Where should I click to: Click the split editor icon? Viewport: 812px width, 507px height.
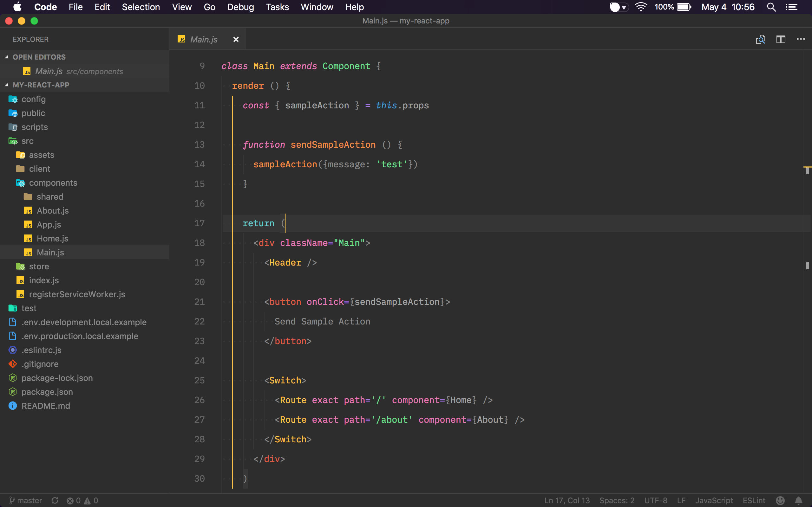coord(781,40)
